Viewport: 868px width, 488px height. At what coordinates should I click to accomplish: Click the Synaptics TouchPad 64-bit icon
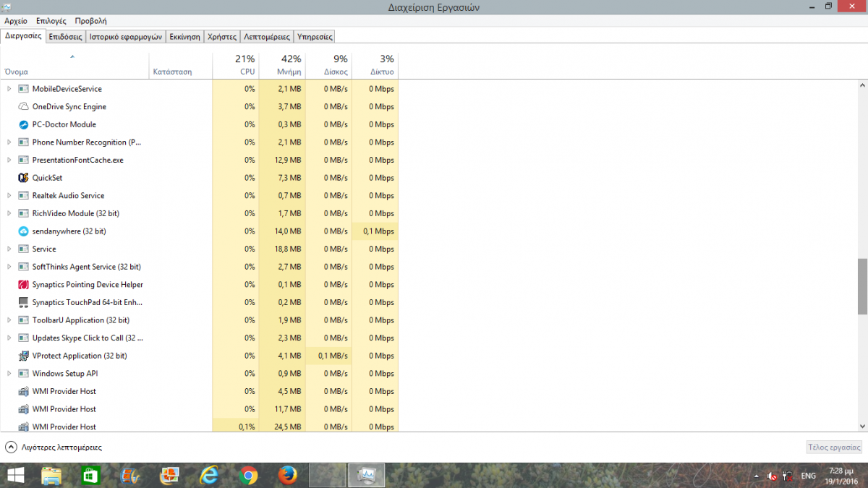[23, 302]
